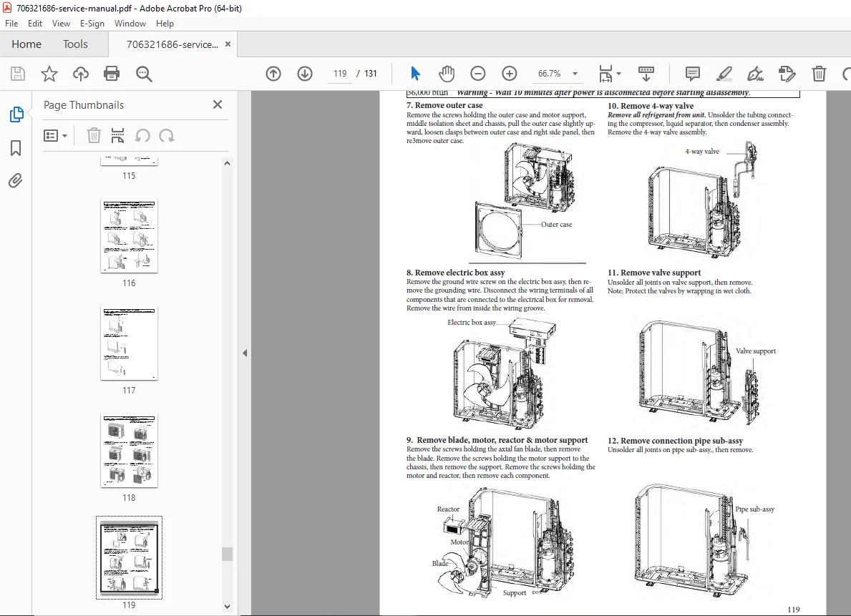Screen dimensions: 851x616
Task: Click the '8. Remove electric box assy' heading
Action: point(456,273)
